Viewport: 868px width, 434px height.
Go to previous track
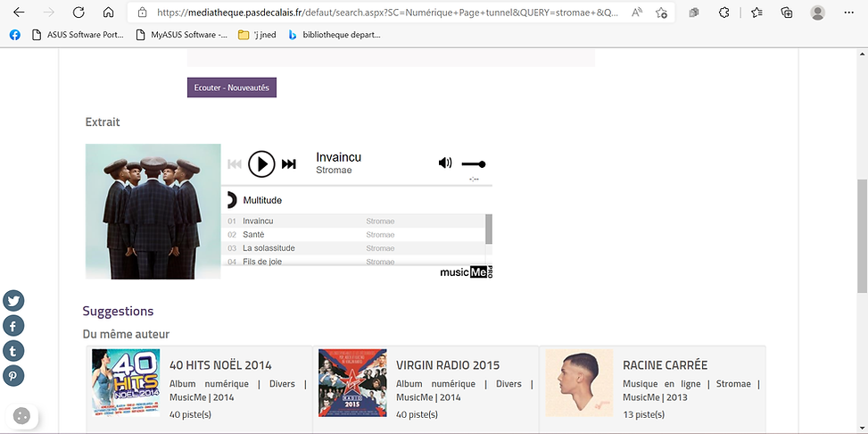pos(235,164)
